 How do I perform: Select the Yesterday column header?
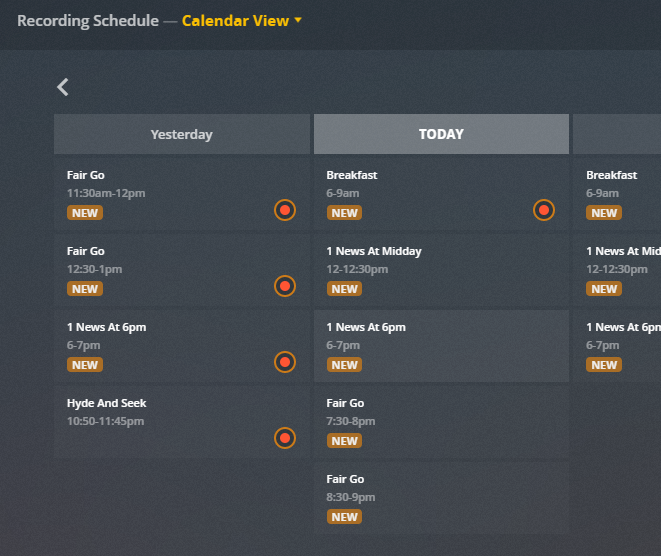click(181, 134)
